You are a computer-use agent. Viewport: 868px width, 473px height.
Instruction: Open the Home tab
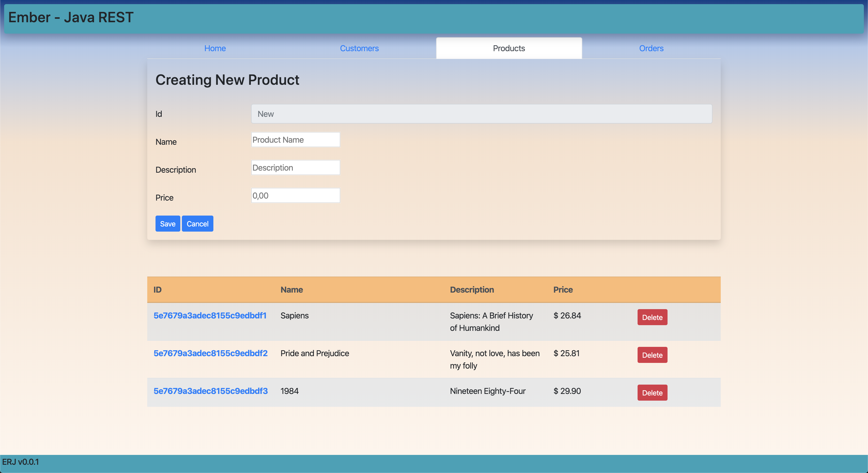click(x=215, y=48)
